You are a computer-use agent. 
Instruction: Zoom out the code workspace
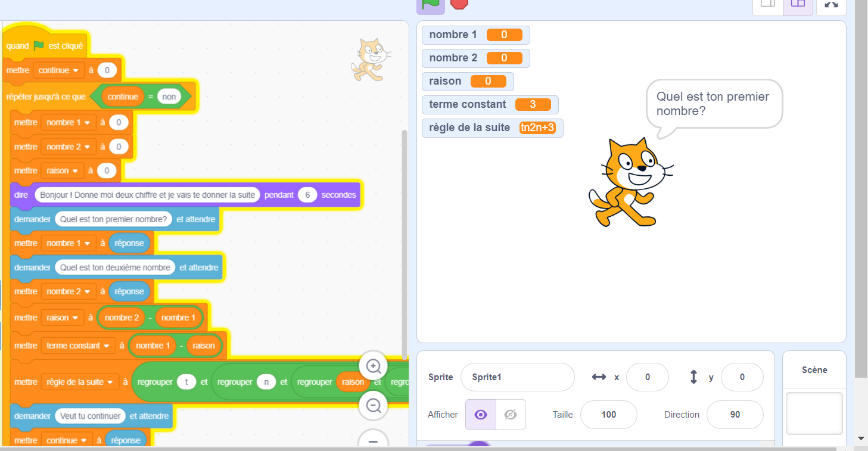(374, 406)
